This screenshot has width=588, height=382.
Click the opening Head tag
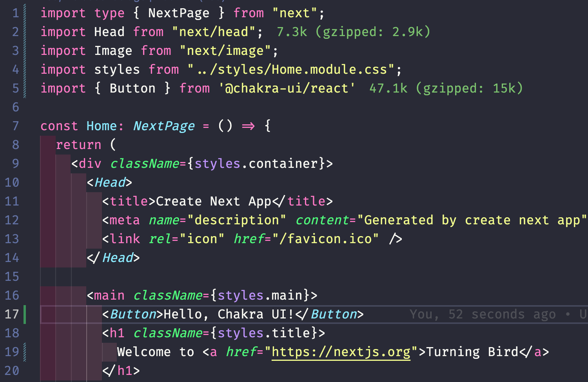tap(109, 182)
